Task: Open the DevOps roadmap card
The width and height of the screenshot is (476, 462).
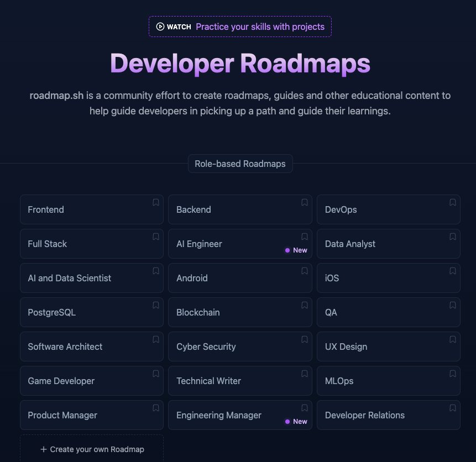Action: point(389,209)
